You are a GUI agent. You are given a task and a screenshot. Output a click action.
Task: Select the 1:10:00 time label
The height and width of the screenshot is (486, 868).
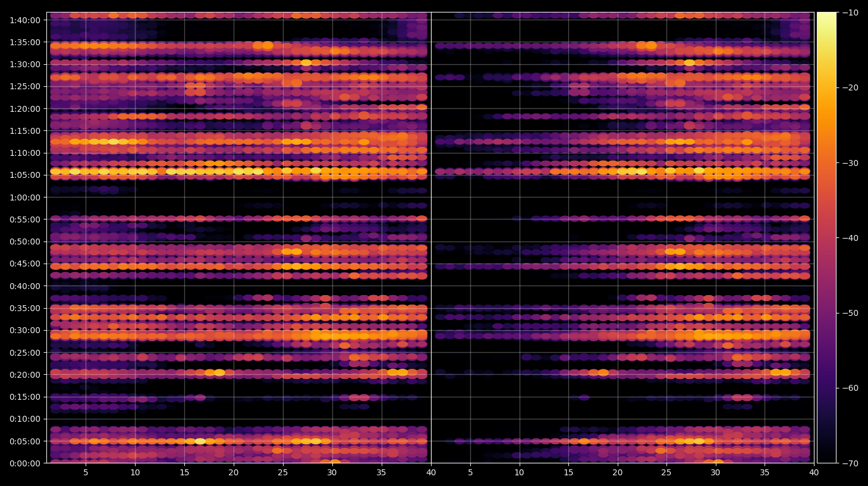click(25, 153)
